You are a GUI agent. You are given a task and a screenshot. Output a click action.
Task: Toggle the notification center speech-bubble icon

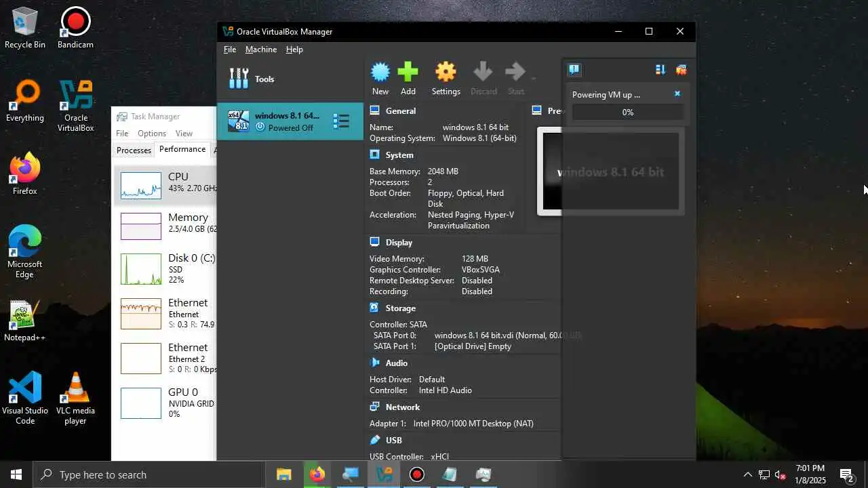click(x=574, y=70)
